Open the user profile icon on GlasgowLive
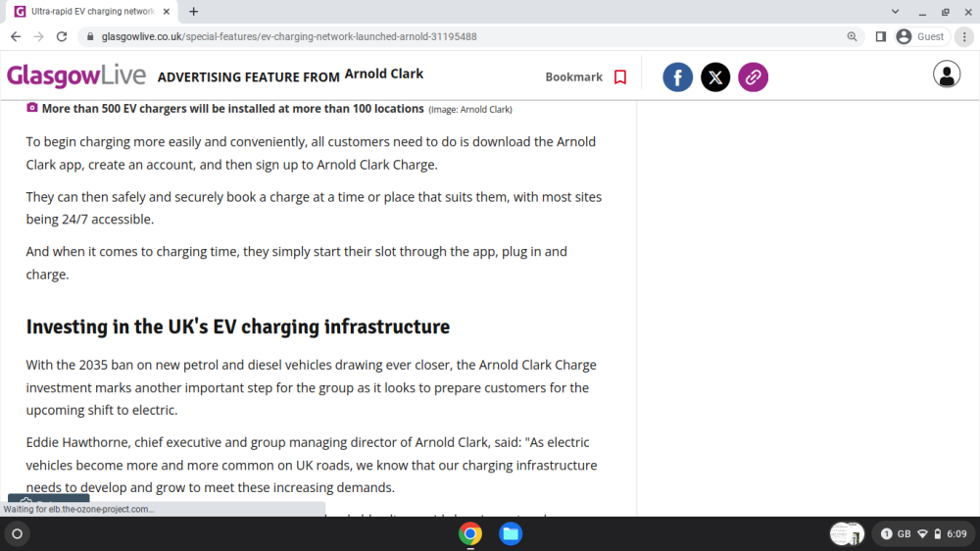The height and width of the screenshot is (551, 980). pyautogui.click(x=947, y=75)
